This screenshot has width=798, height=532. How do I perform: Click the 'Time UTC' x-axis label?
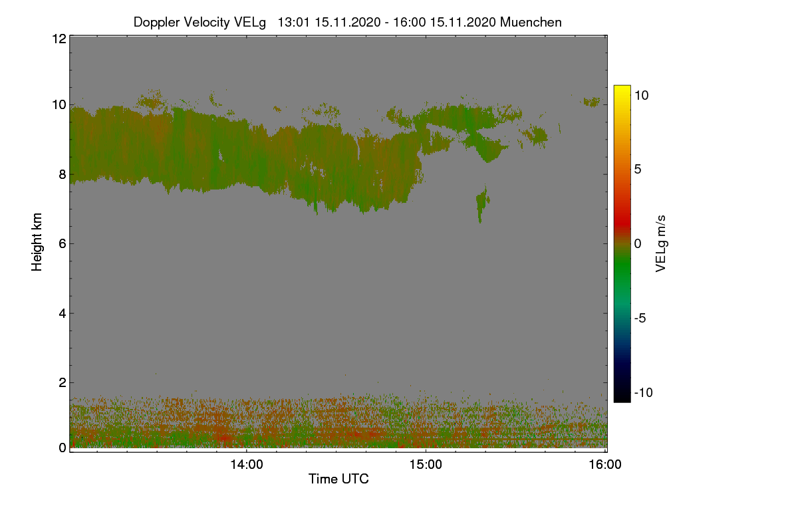click(338, 479)
